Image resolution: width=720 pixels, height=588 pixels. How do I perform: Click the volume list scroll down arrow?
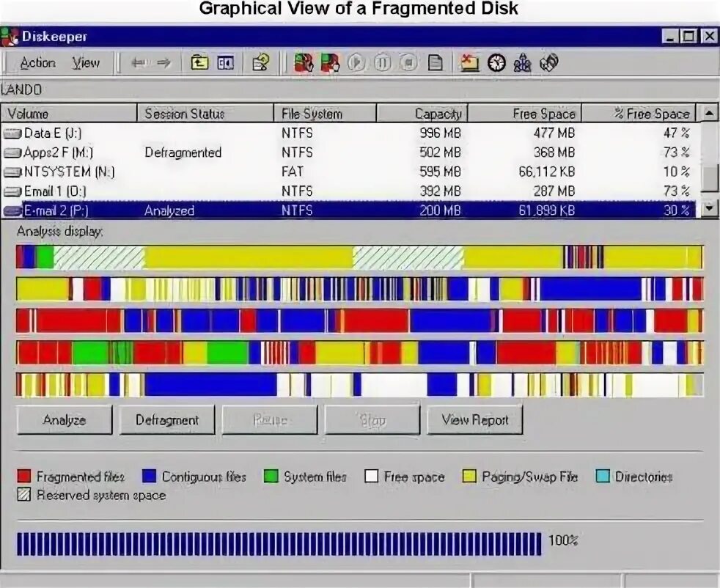(x=710, y=208)
